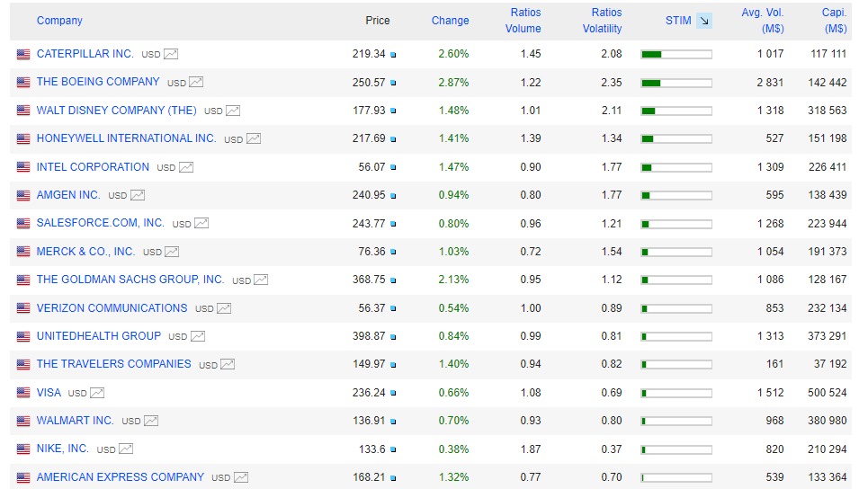
Task: Open chart icon beside Walmart Inc.
Action: pos(151,421)
